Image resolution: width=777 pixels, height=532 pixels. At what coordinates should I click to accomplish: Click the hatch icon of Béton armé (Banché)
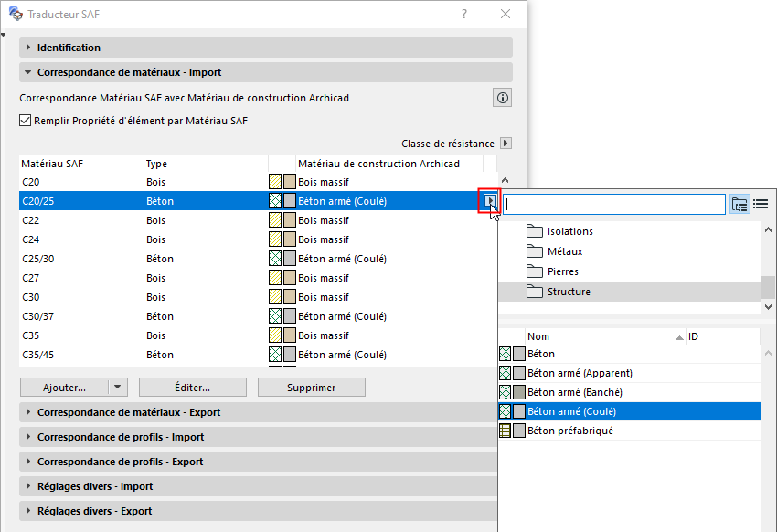click(505, 392)
